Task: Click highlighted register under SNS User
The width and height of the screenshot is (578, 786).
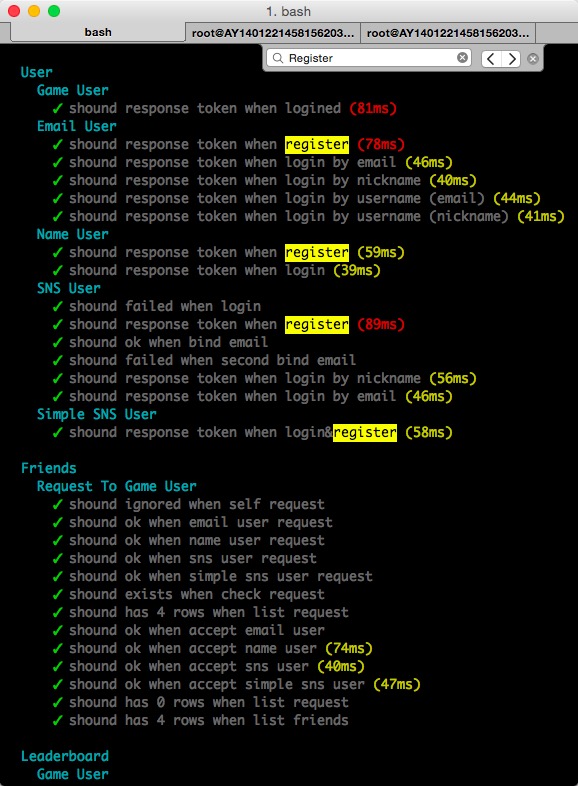Action: pos(317,324)
